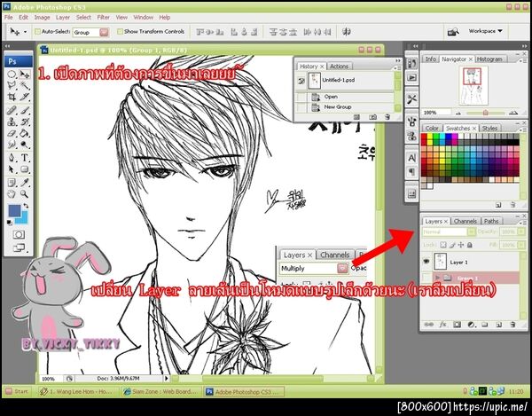Toggle lock image pixels
532x416 pixels.
click(x=452, y=245)
